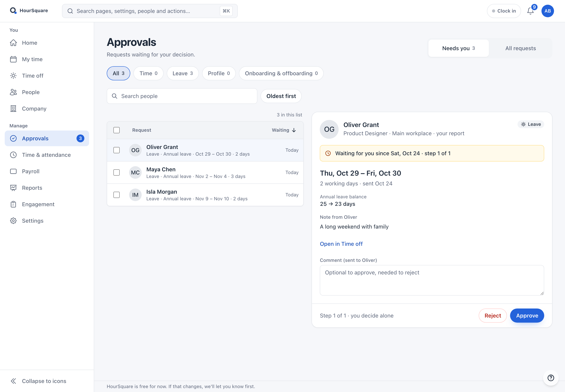Filter by the Time chip
This screenshot has width=565, height=392.
click(149, 73)
